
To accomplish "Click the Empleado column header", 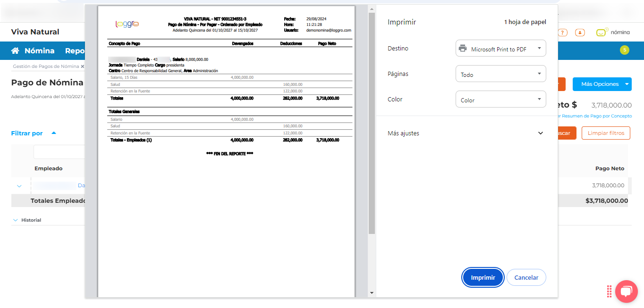I will coord(48,168).
